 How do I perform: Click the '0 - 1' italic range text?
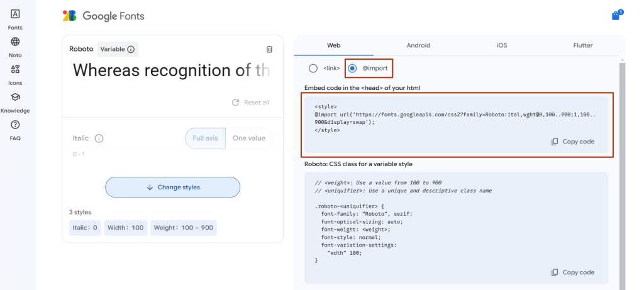(79, 155)
